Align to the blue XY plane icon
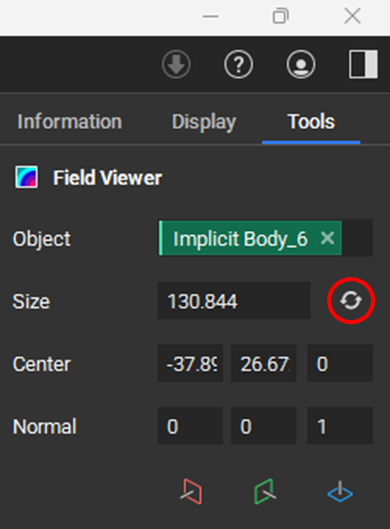Image resolution: width=390 pixels, height=529 pixels. point(340,492)
